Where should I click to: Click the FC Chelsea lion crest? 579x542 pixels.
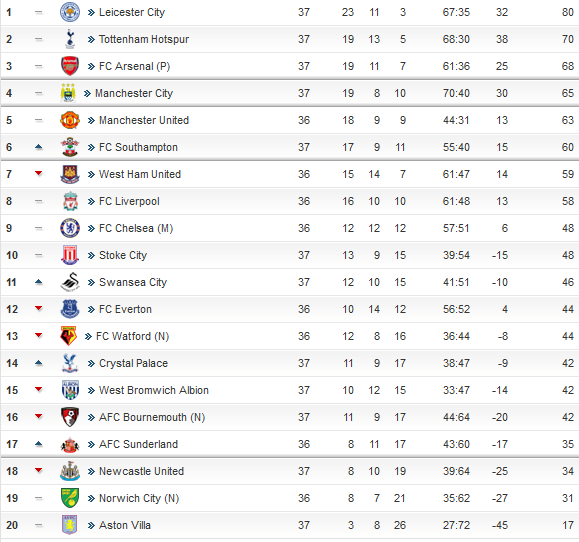(x=70, y=228)
